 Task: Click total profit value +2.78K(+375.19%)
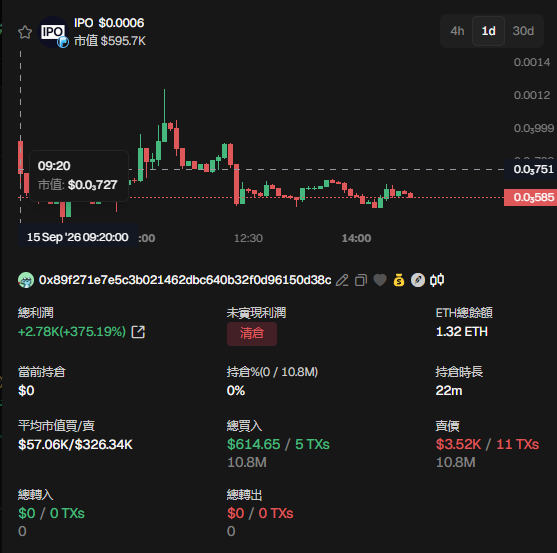pyautogui.click(x=72, y=332)
